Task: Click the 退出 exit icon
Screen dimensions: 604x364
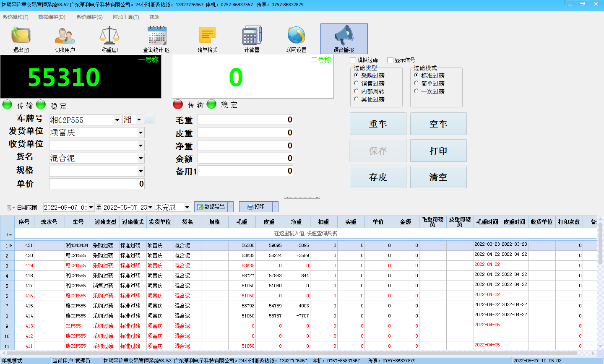Action: [x=21, y=36]
